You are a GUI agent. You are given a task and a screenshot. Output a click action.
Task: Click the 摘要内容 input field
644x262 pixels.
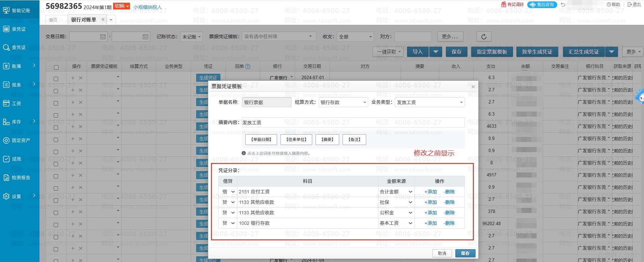(x=353, y=122)
